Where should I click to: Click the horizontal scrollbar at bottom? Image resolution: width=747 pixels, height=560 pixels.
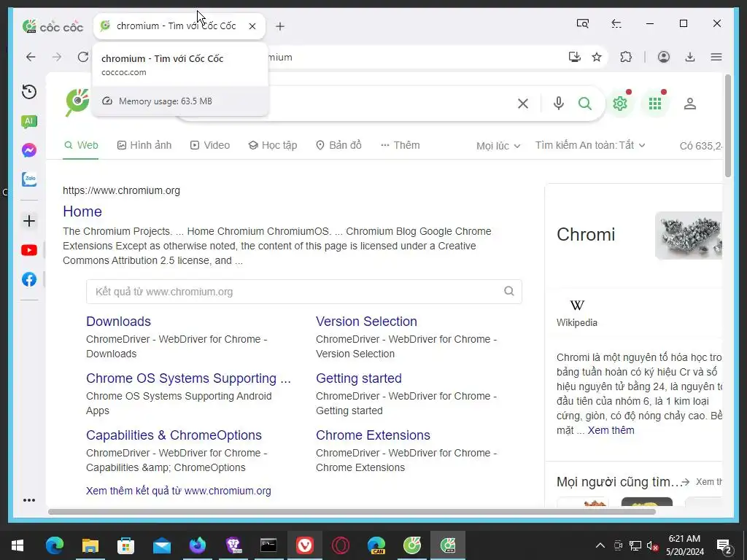point(352,512)
